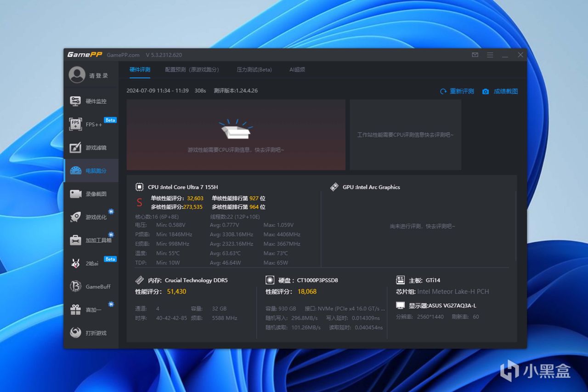Select the 电脑跑分 benchmark sidebar item
Screen dimensions: 588x392
pyautogui.click(x=91, y=170)
